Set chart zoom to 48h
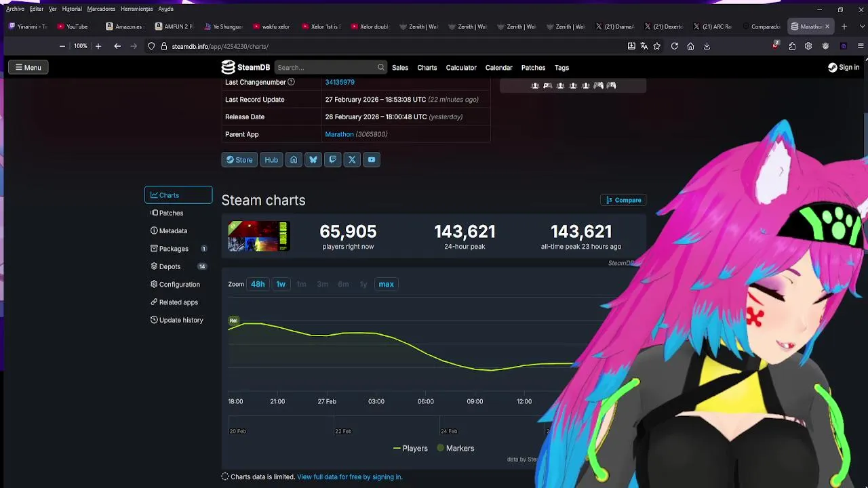868x488 pixels. coord(258,284)
